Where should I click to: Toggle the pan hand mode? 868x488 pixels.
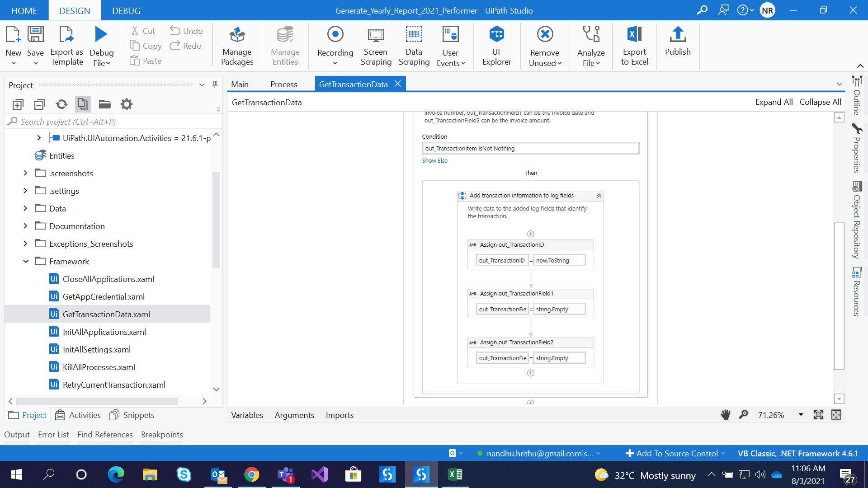(x=725, y=415)
